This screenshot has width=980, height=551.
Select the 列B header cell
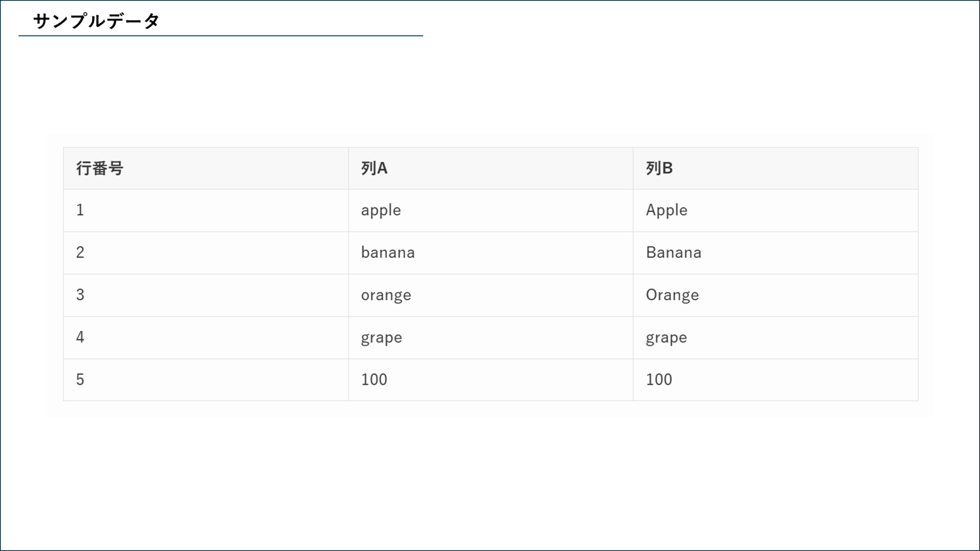(x=659, y=168)
